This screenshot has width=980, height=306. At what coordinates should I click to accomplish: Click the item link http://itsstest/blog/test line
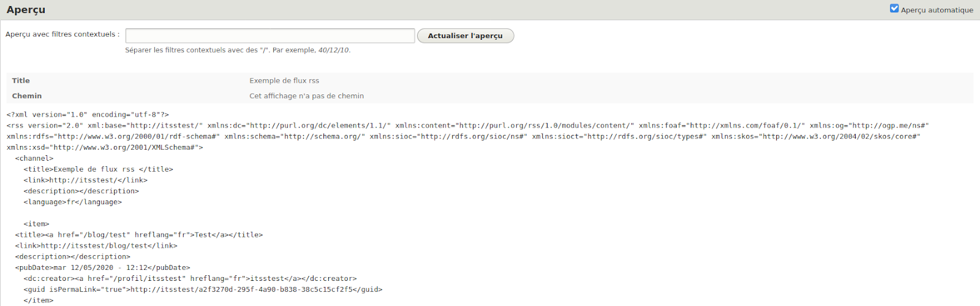tap(96, 246)
